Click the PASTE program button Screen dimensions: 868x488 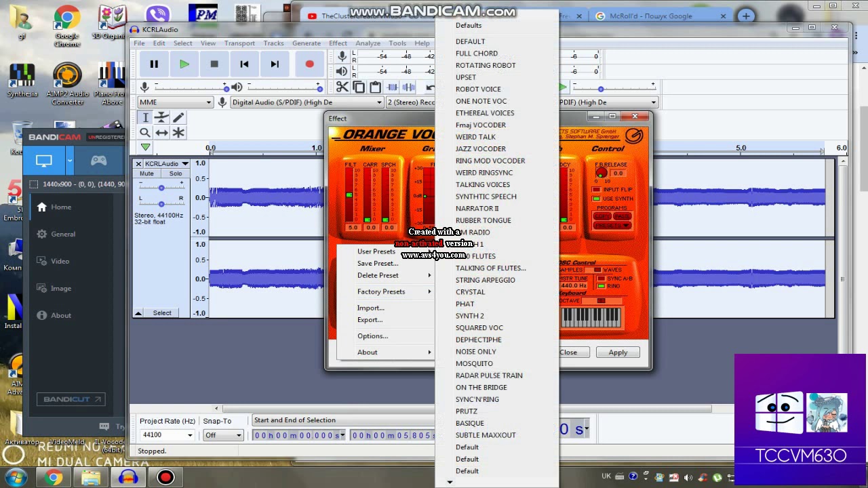622,216
